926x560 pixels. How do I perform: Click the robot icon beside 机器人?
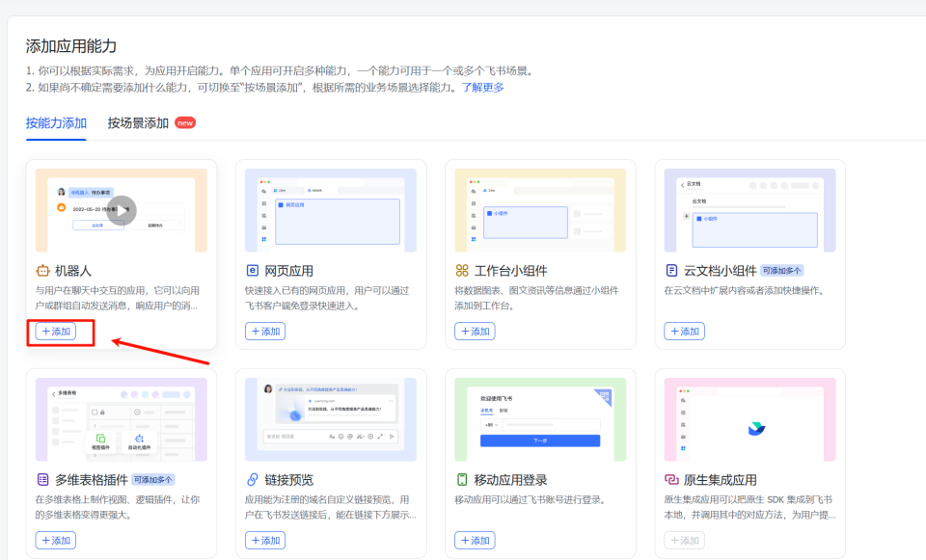(42, 271)
